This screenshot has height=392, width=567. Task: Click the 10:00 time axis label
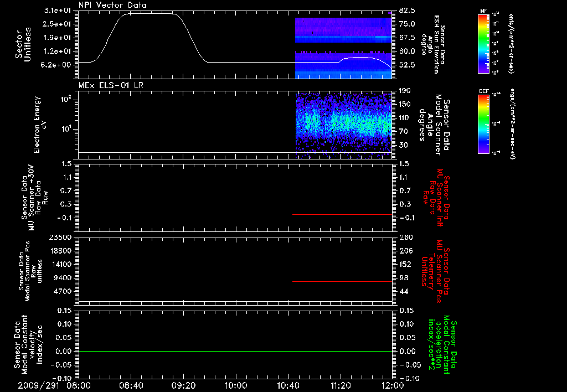236,385
